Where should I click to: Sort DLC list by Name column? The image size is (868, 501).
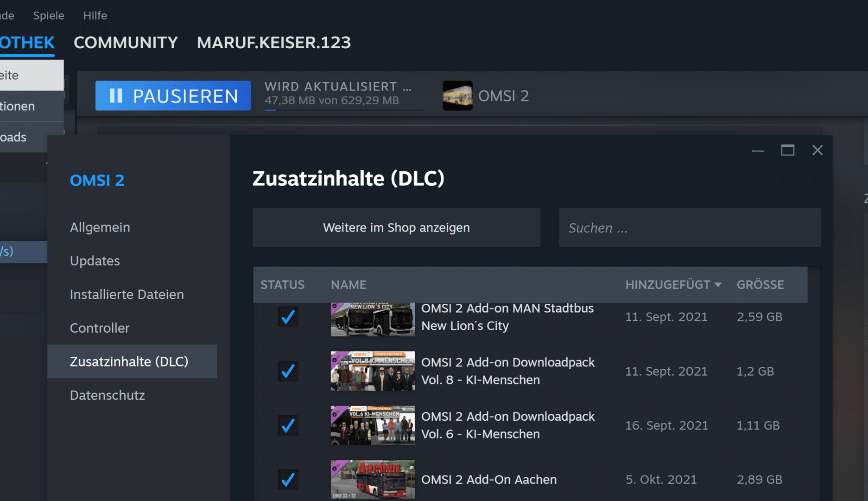[x=348, y=285]
